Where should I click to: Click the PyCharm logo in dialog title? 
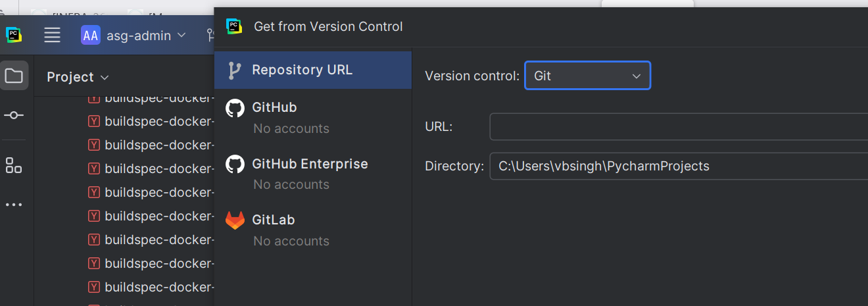click(x=234, y=26)
